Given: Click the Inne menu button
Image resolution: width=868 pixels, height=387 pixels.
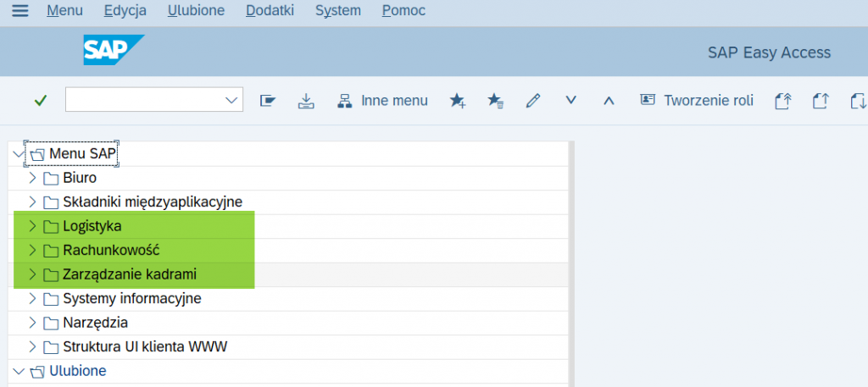Looking at the screenshot, I should pyautogui.click(x=382, y=101).
